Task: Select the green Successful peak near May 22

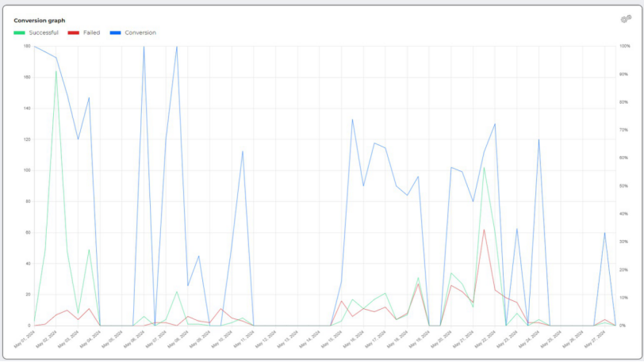Action: coord(484,167)
